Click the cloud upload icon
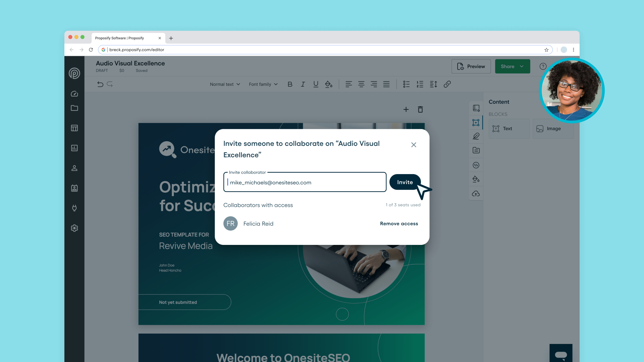The width and height of the screenshot is (644, 362). [476, 194]
